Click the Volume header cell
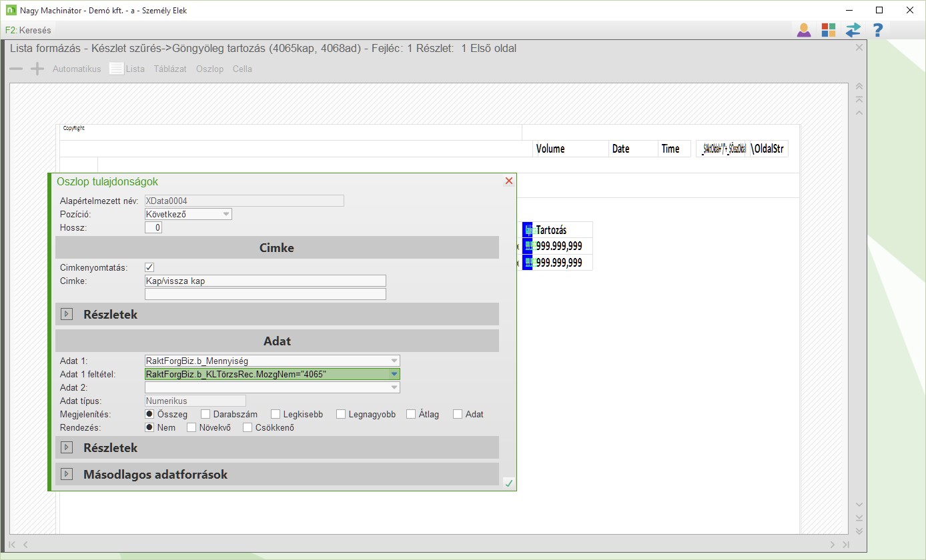 pyautogui.click(x=571, y=149)
